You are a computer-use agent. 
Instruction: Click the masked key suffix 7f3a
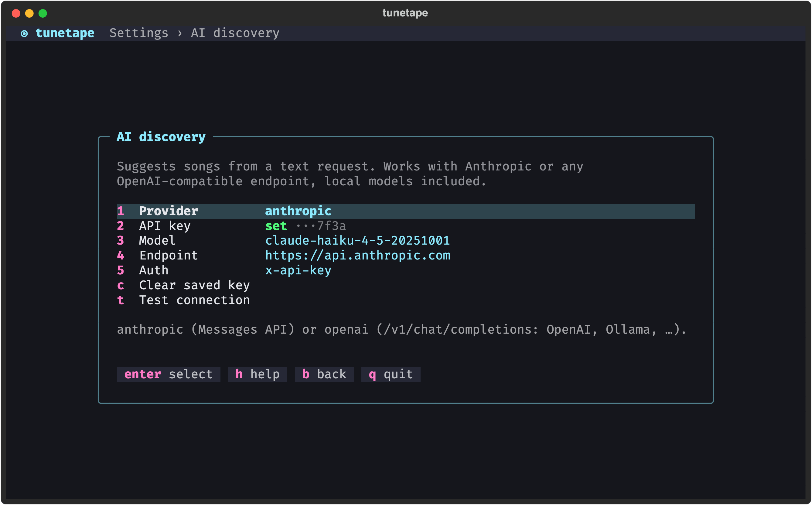click(x=321, y=226)
